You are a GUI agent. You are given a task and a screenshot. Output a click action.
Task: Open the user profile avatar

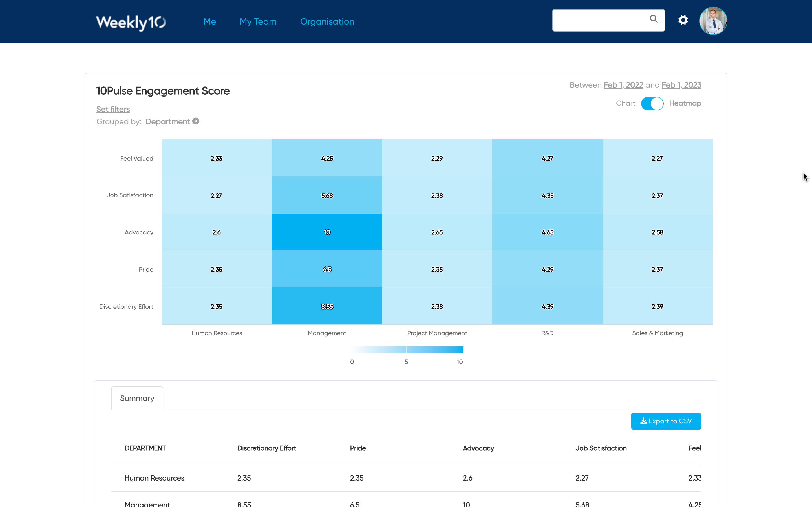tap(713, 21)
